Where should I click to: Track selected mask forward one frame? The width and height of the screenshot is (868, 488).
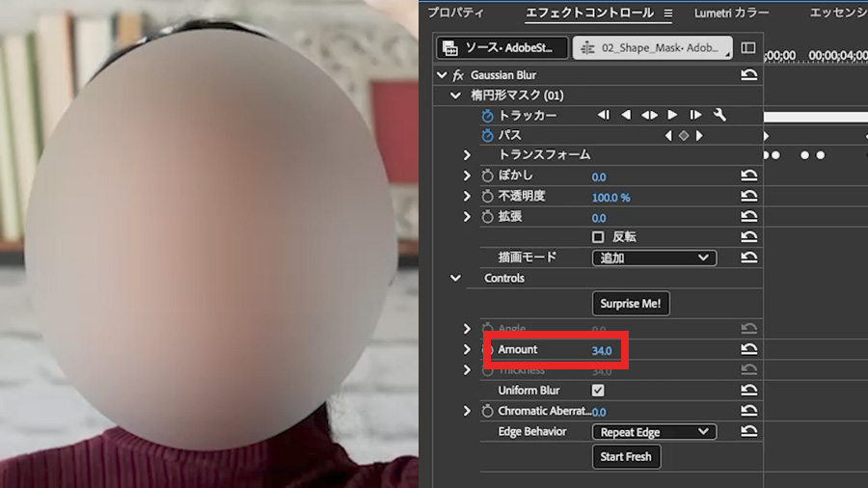click(x=695, y=115)
